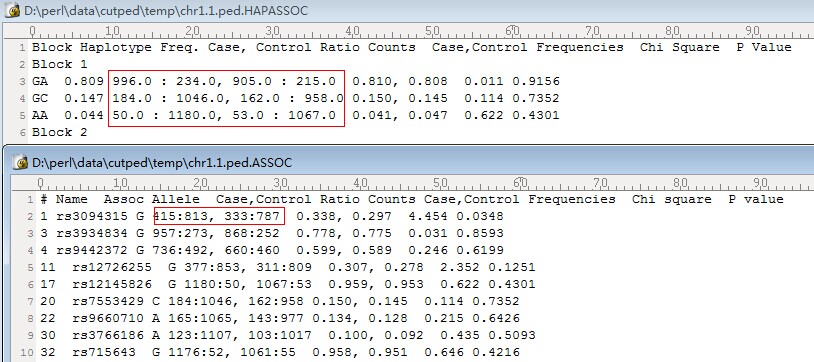Viewport: 814px width, 362px height.
Task: Click chi square 4.454 in rs3094315 row
Action: click(428, 216)
